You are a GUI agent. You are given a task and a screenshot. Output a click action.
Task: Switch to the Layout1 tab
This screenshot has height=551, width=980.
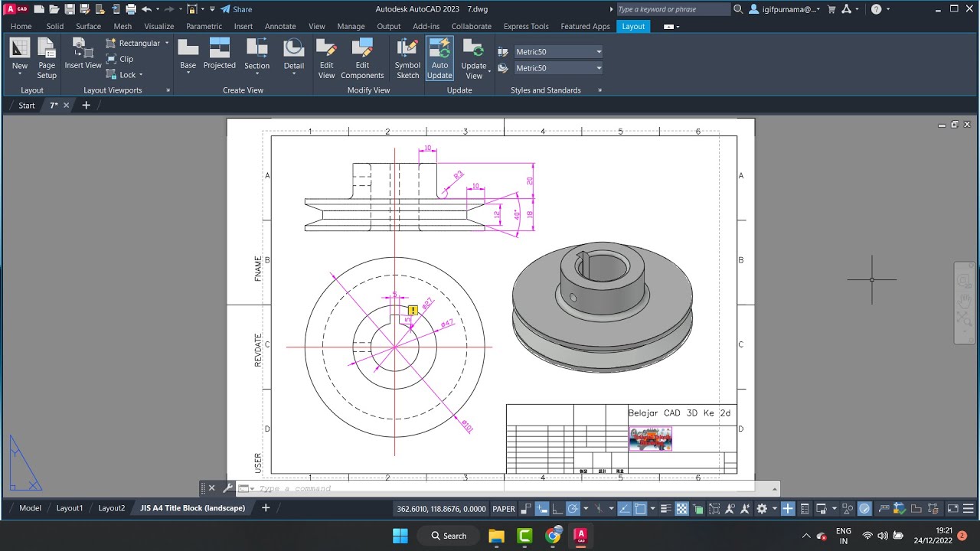[69, 508]
